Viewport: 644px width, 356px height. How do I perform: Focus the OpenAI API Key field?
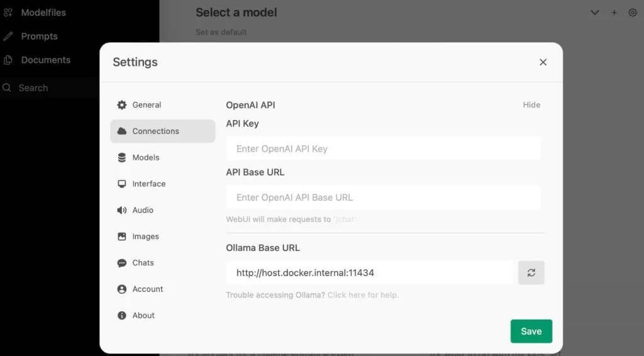click(383, 149)
